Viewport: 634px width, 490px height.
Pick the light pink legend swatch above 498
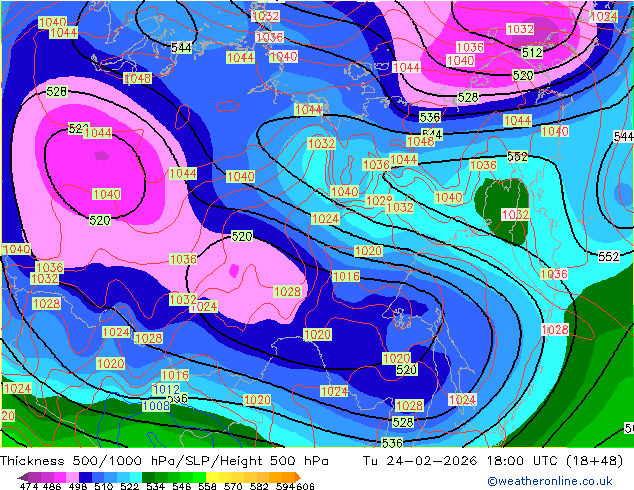pyautogui.click(x=72, y=477)
